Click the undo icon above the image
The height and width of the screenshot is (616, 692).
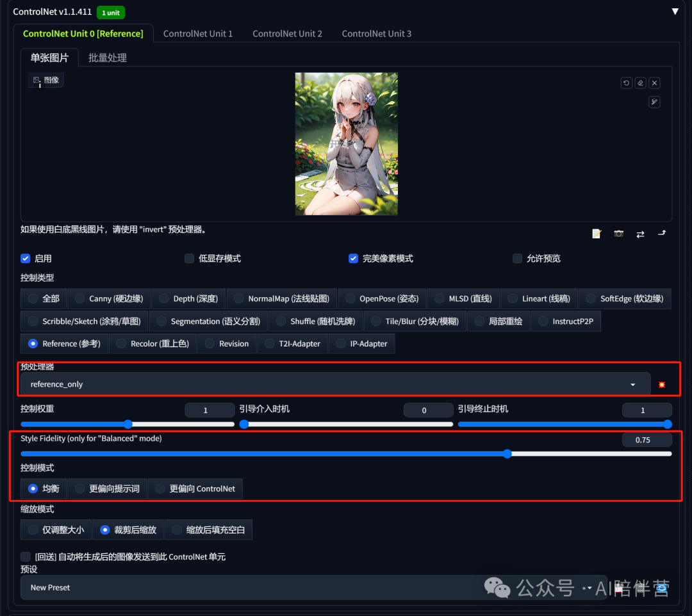626,83
